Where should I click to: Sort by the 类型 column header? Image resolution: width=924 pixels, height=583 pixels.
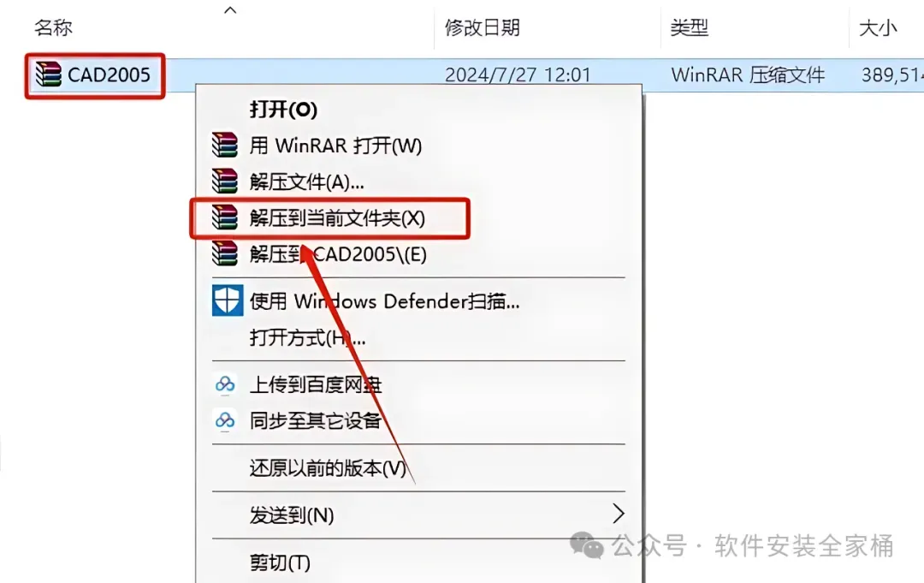(689, 27)
